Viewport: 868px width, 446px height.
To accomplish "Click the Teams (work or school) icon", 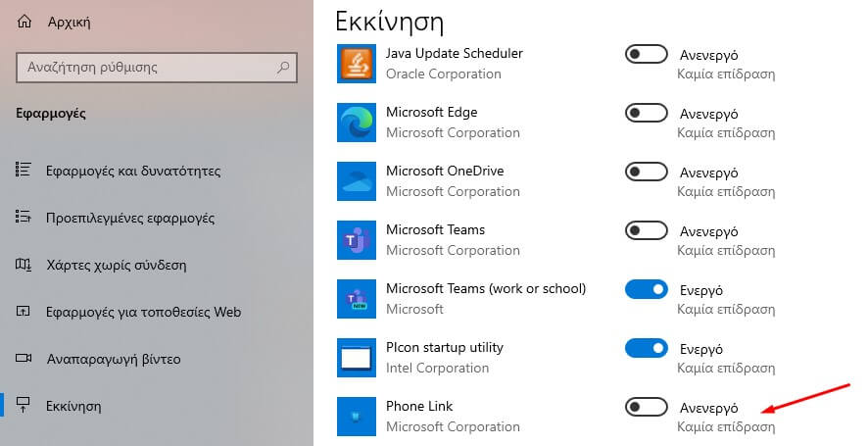I will coord(356,299).
